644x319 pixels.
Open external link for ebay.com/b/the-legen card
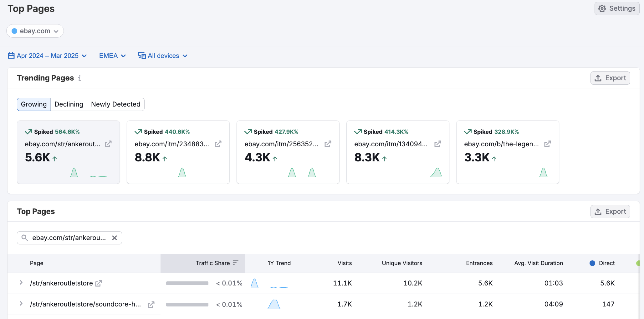(548, 144)
